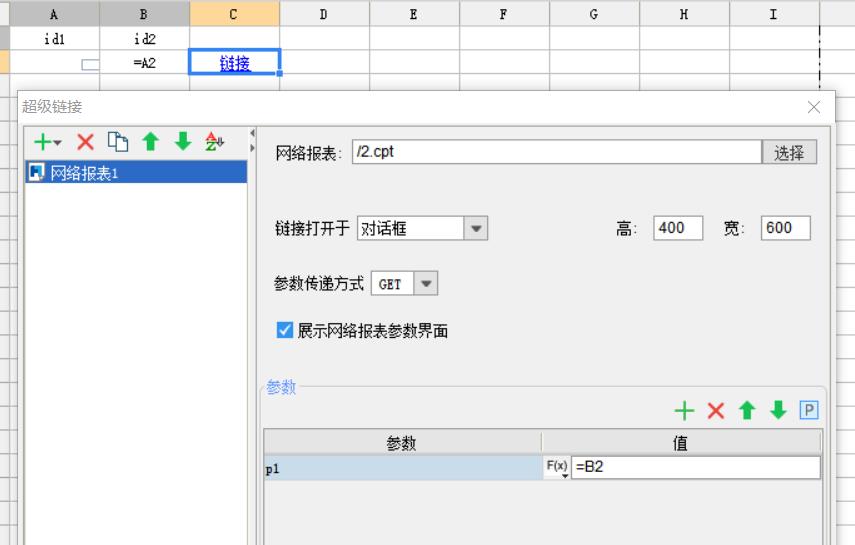Open the add hyperlink plus menu
This screenshot has height=545, width=855.
point(47,142)
